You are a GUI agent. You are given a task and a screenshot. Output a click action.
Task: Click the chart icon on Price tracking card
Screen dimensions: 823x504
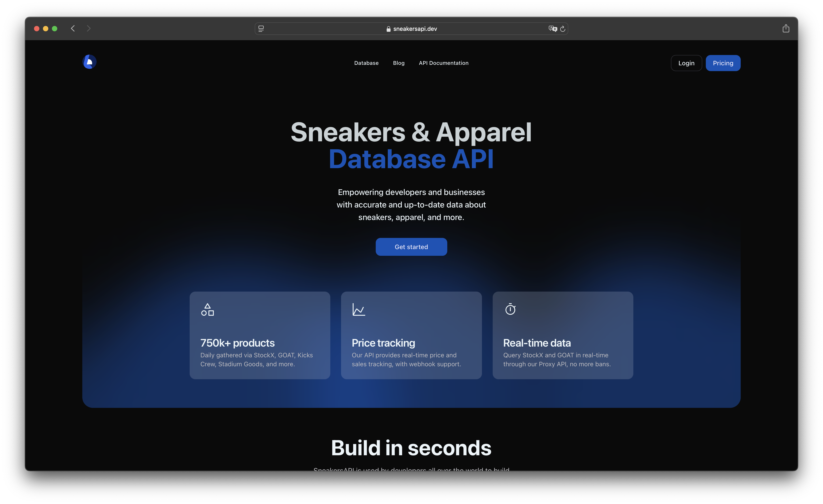point(359,310)
